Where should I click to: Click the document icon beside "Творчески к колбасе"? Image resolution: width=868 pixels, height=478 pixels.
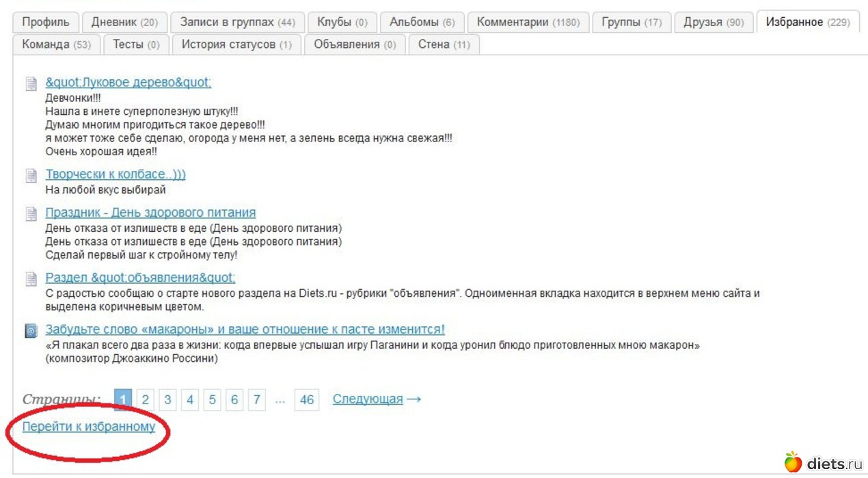[x=31, y=176]
